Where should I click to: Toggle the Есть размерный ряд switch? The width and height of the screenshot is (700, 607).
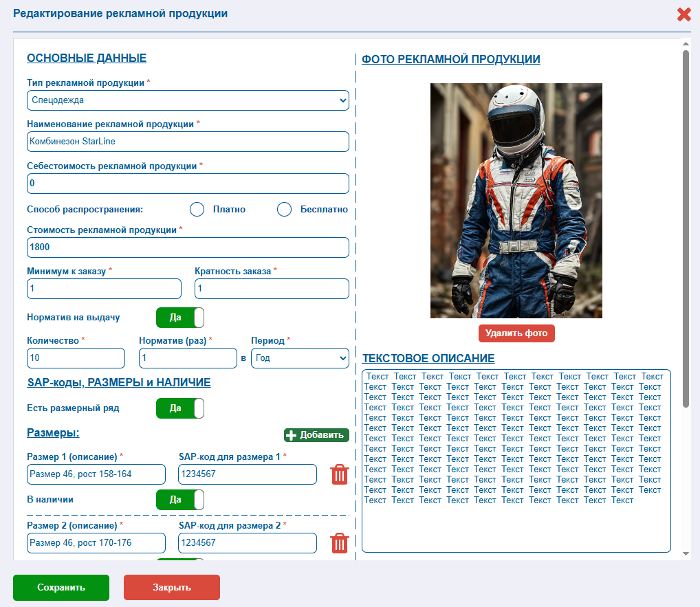click(180, 408)
